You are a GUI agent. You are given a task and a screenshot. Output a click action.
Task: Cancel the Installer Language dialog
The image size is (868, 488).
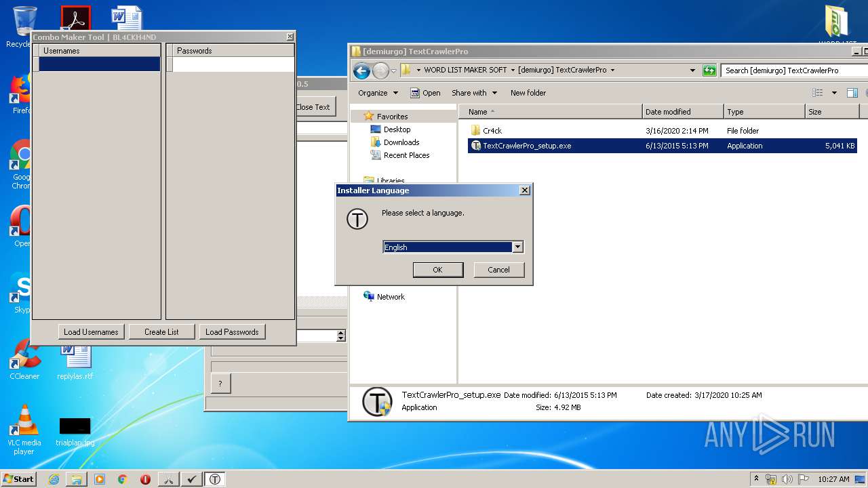[x=498, y=270]
